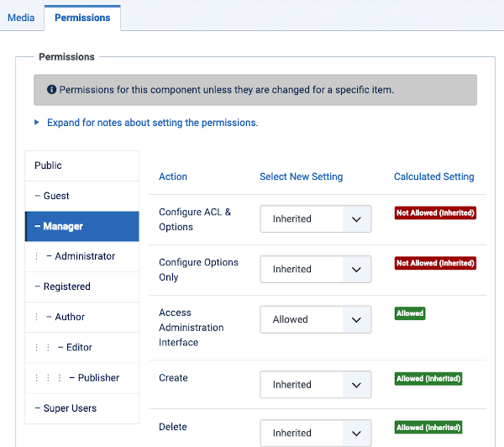Screen dimensions: 504x447
Task: Open the Create permission dropdown
Action: pyautogui.click(x=316, y=385)
